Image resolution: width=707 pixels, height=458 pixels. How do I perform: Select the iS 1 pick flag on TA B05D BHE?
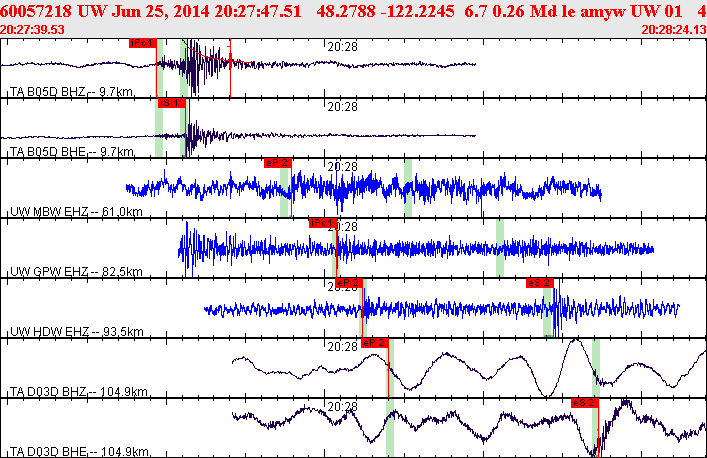click(171, 103)
